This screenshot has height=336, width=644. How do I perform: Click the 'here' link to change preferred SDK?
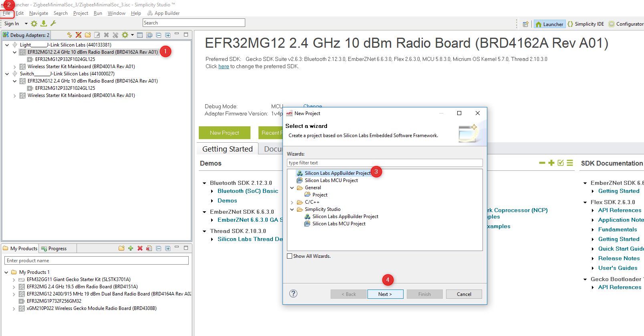(224, 67)
